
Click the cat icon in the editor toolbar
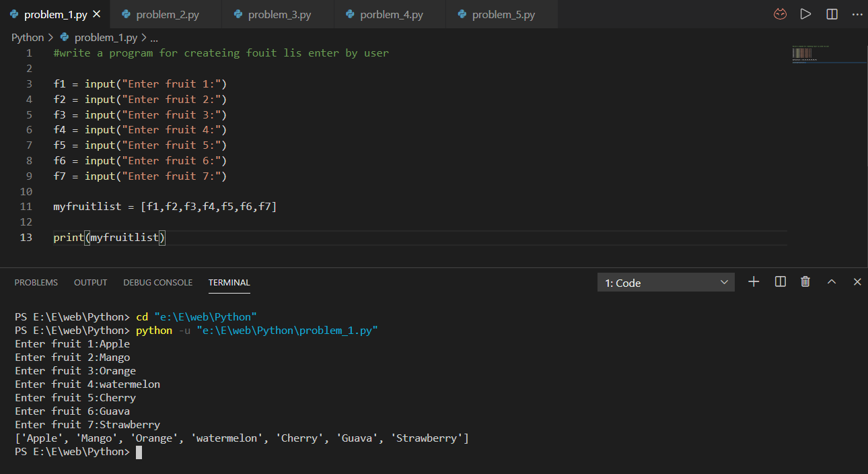click(780, 13)
